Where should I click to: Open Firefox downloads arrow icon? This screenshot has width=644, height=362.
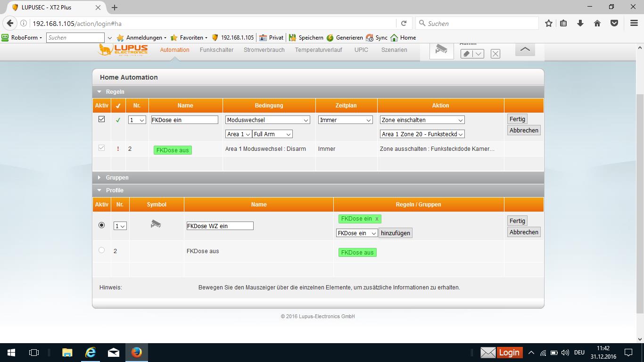click(x=580, y=23)
